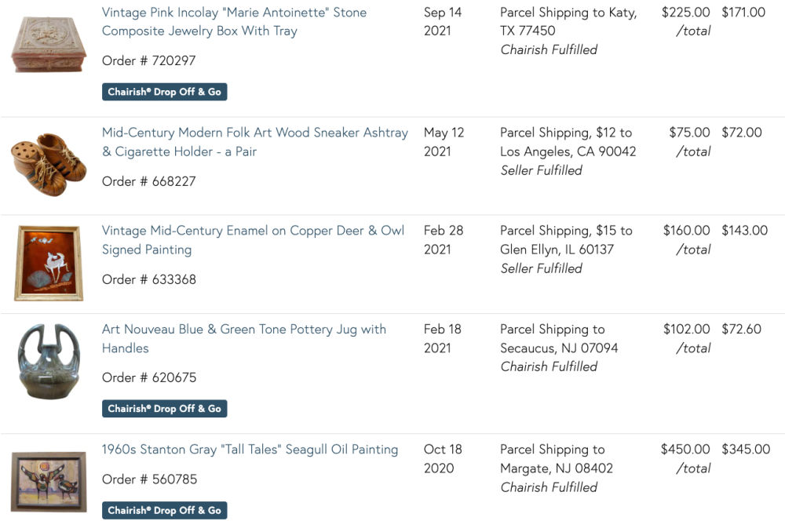Click order number 620675 text
This screenshot has width=785, height=532.
(x=149, y=377)
